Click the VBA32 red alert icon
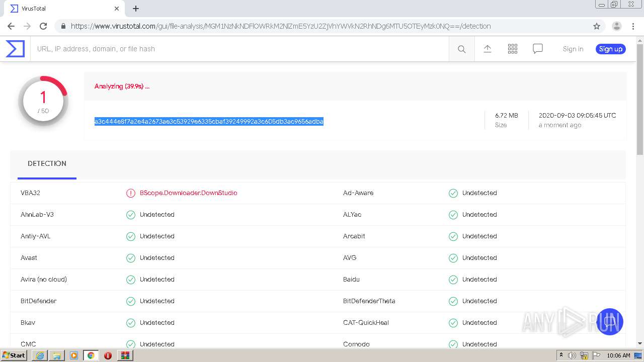Screen dimensions: 644x362 (131, 193)
